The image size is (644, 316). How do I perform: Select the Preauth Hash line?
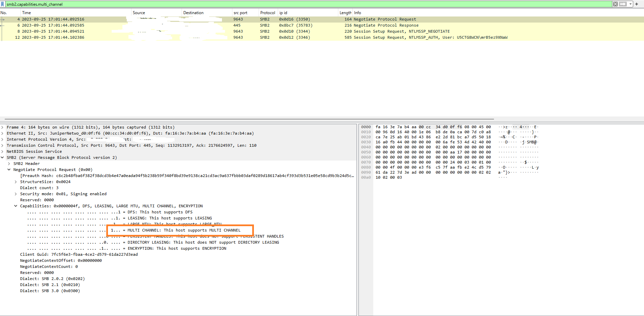(187, 176)
